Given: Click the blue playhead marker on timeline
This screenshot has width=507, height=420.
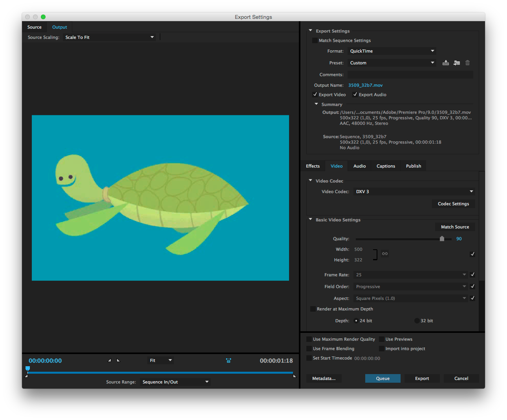Looking at the screenshot, I should click(27, 368).
